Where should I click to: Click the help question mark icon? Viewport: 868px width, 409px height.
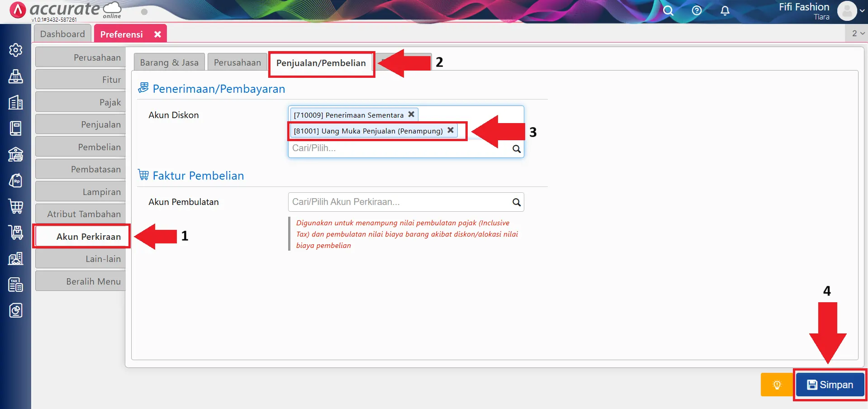pyautogui.click(x=697, y=11)
